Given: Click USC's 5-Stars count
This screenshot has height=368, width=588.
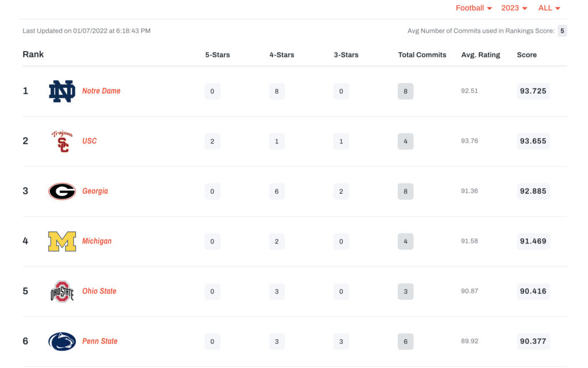Looking at the screenshot, I should (x=212, y=141).
